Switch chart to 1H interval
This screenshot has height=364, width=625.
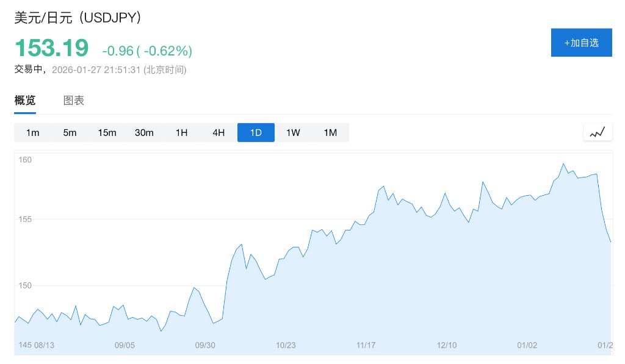[x=181, y=132]
